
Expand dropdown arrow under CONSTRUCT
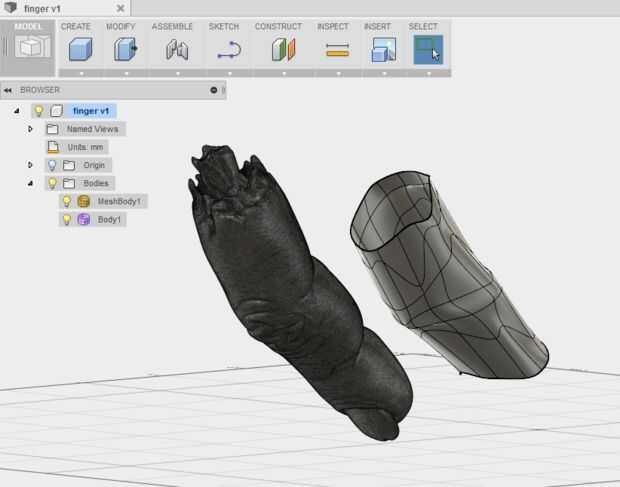(284, 73)
